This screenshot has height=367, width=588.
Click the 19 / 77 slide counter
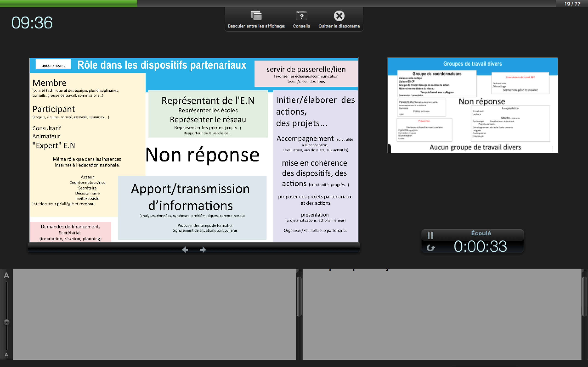(572, 4)
